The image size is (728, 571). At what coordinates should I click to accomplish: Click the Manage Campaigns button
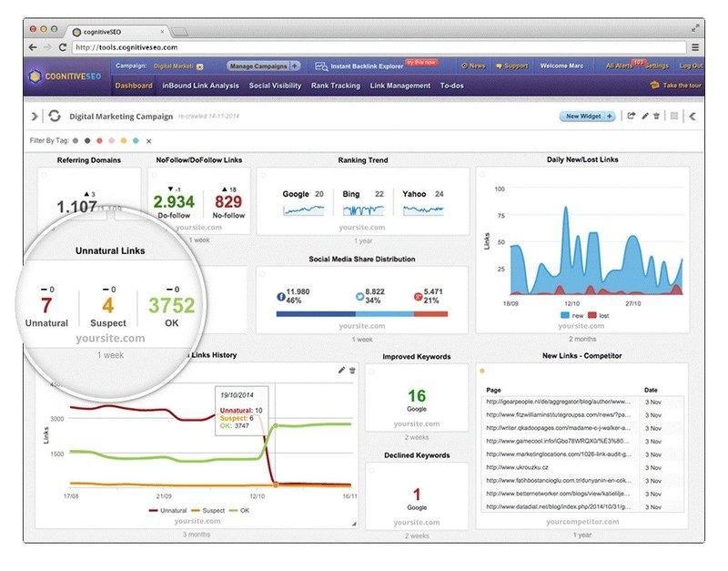coord(263,66)
